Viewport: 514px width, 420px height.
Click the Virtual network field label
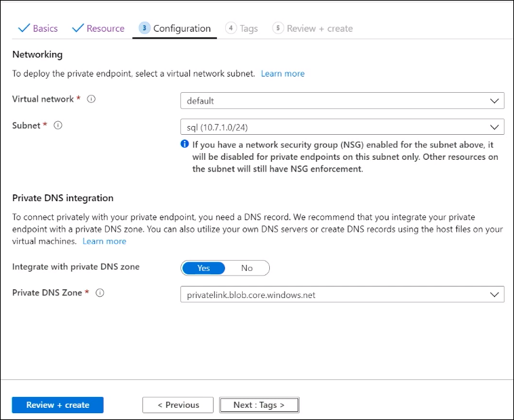(43, 99)
